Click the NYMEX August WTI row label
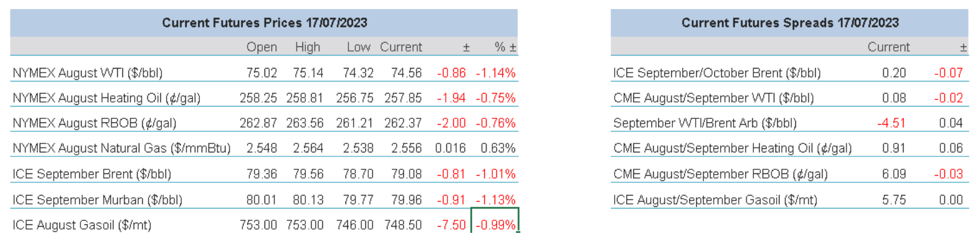The image size is (980, 251). (88, 73)
